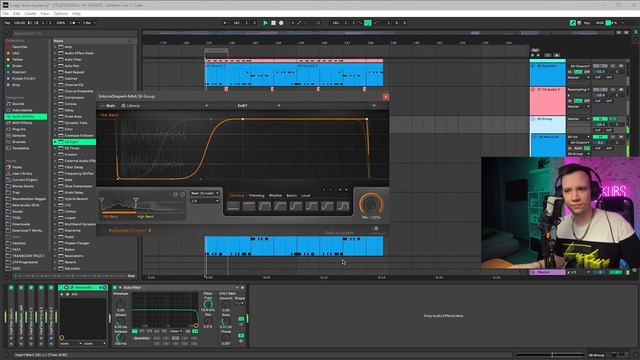The image size is (640, 360).
Task: Expand the Audio Effect Rack folder
Action: click(x=55, y=53)
